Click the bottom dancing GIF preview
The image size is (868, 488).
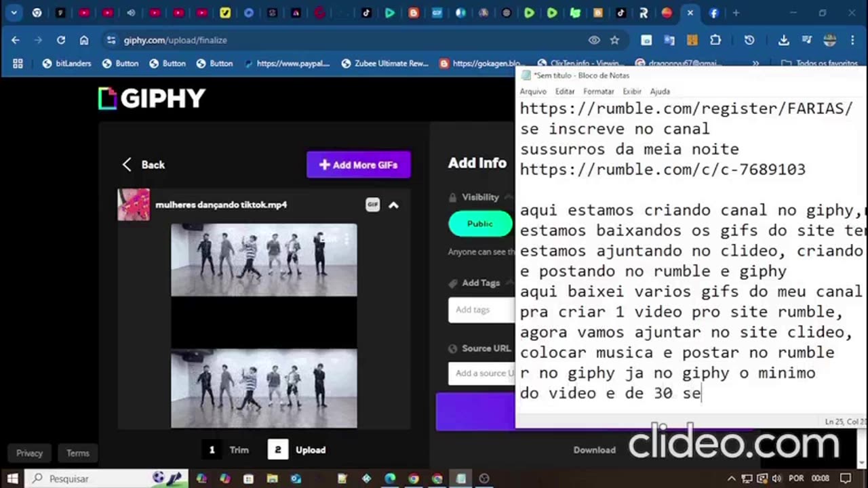tap(264, 388)
